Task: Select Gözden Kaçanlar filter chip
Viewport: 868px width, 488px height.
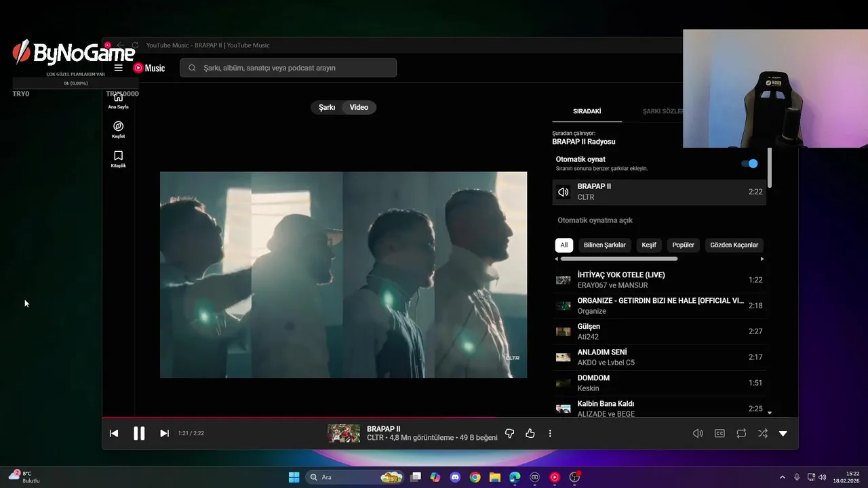Action: (x=734, y=245)
